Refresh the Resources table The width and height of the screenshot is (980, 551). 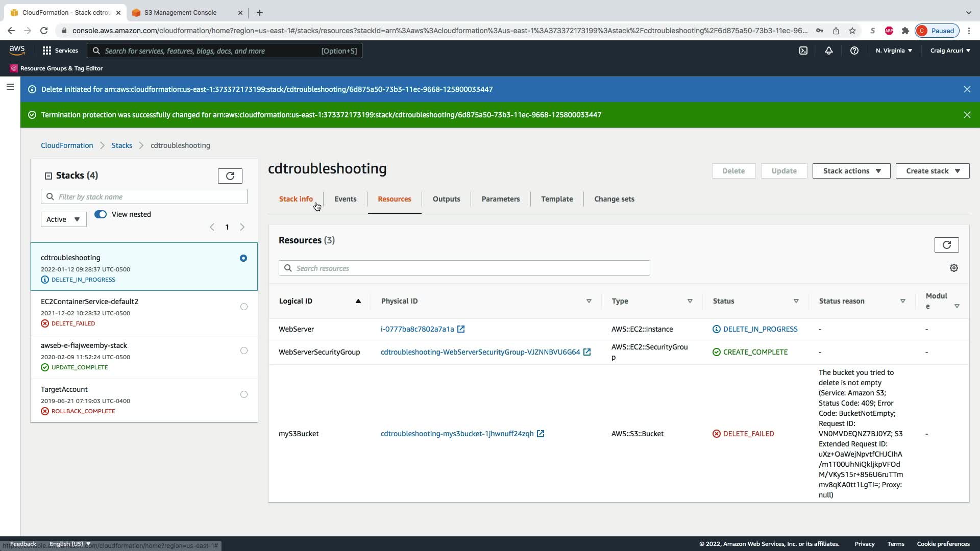tap(946, 245)
